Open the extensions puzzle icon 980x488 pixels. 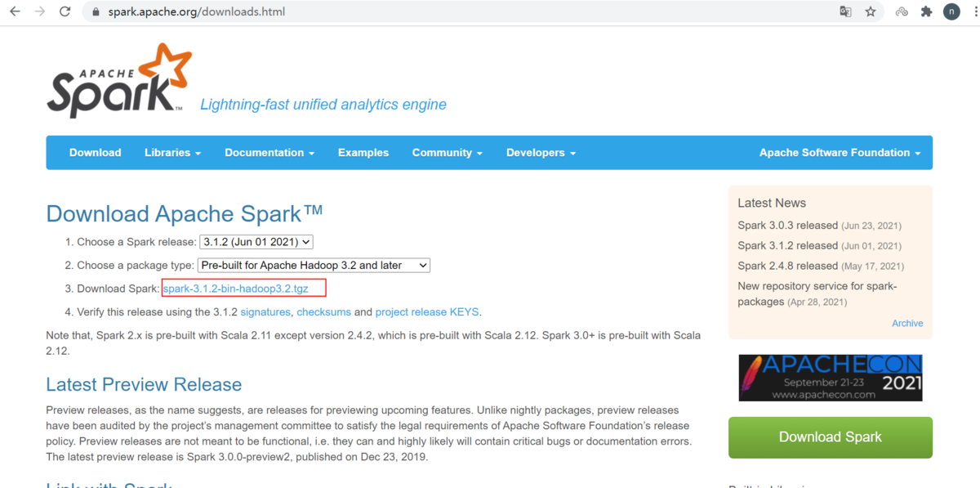click(926, 12)
